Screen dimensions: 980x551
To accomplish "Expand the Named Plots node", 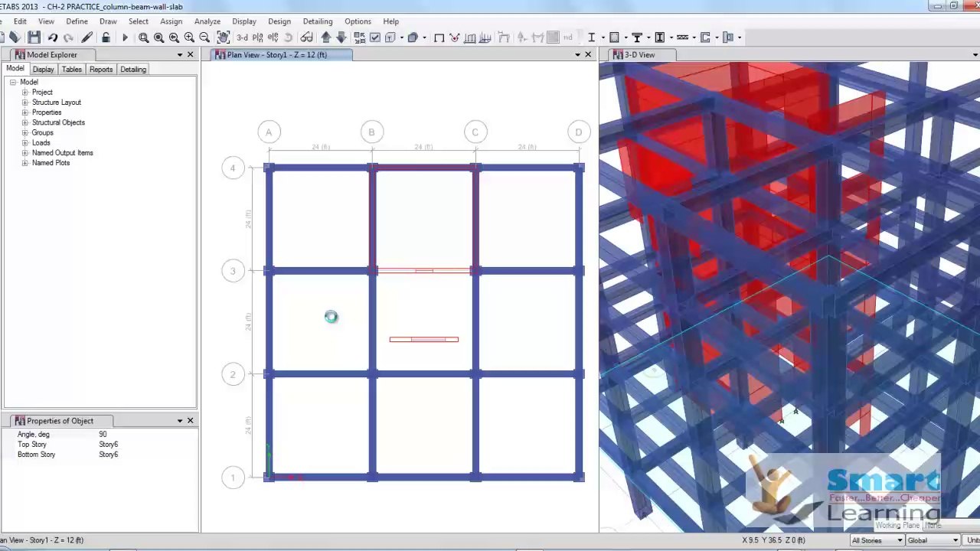I will pos(24,163).
